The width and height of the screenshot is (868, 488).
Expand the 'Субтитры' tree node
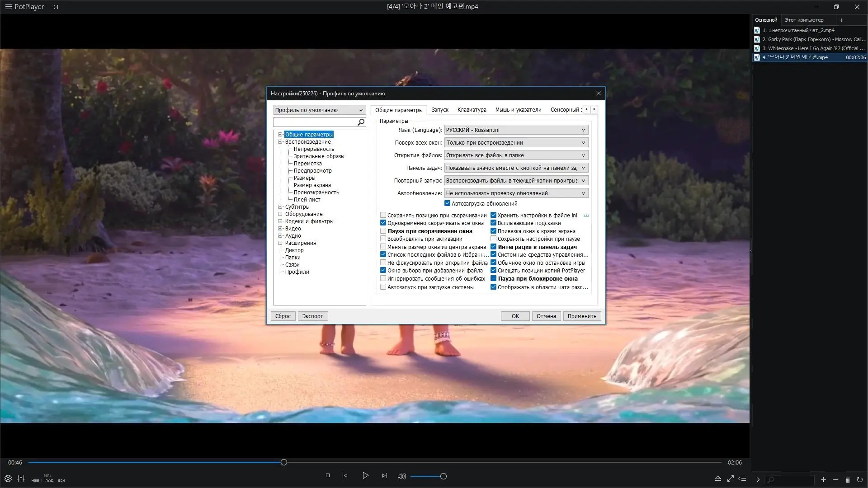coord(280,207)
